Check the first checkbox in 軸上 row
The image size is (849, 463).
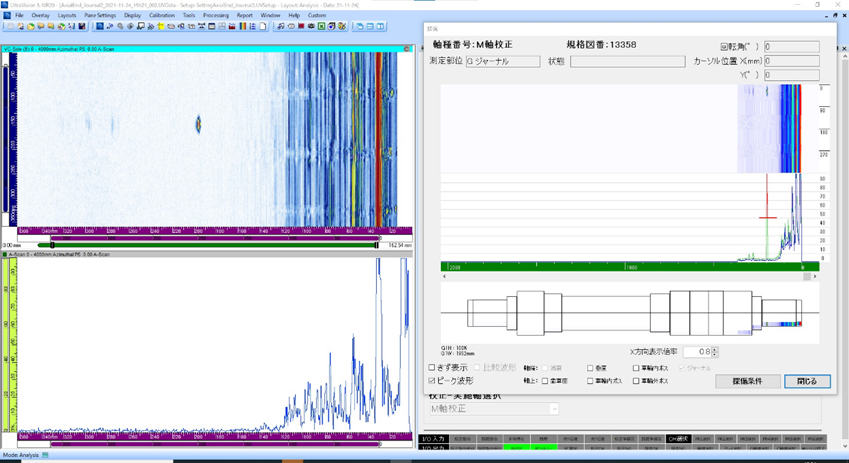coord(545,381)
